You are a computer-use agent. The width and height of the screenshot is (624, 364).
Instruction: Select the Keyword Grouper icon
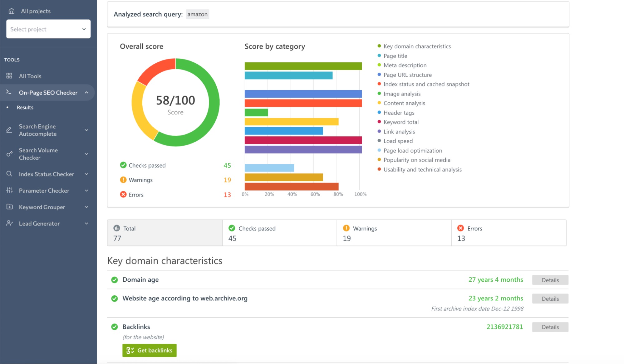pyautogui.click(x=9, y=207)
